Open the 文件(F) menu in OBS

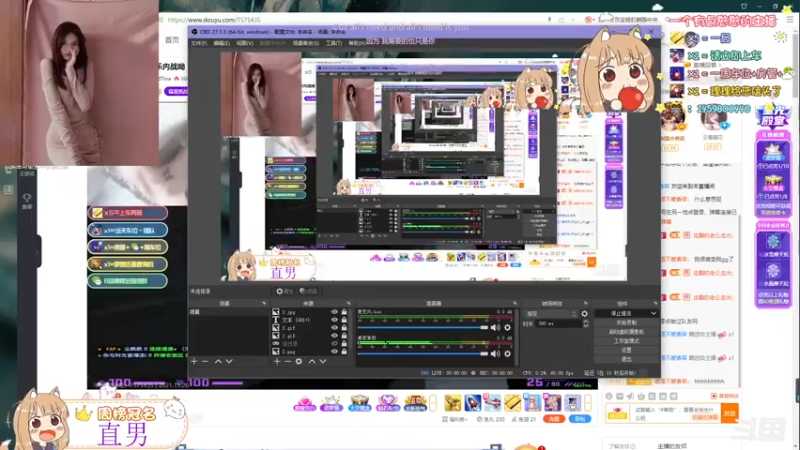(x=198, y=43)
